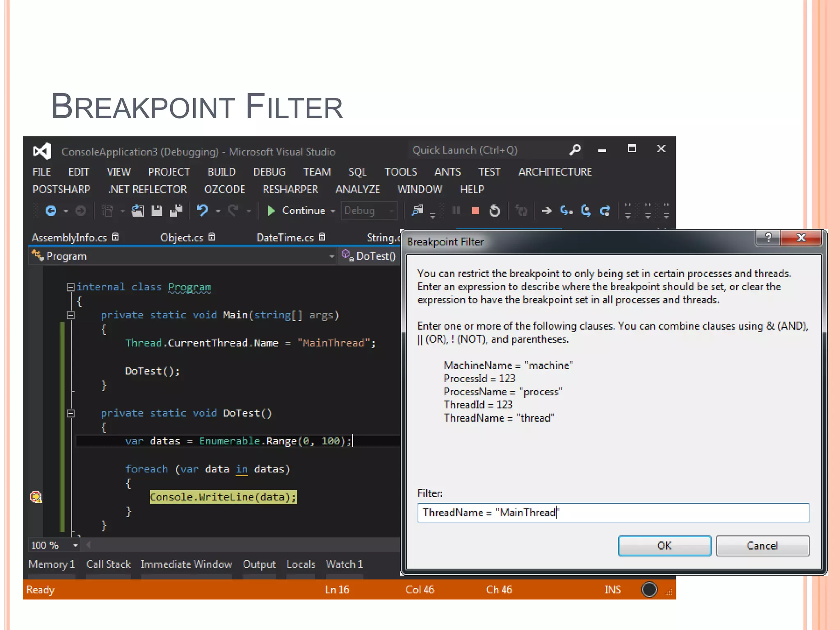Click the lock icon on Object.cs tab
The image size is (840, 630).
[x=212, y=237]
